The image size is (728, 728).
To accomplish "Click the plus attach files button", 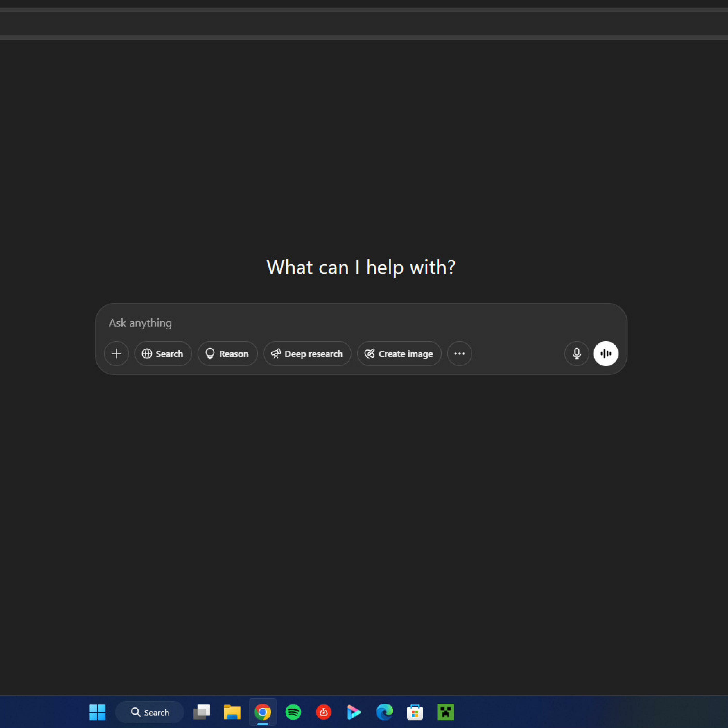I will 116,354.
